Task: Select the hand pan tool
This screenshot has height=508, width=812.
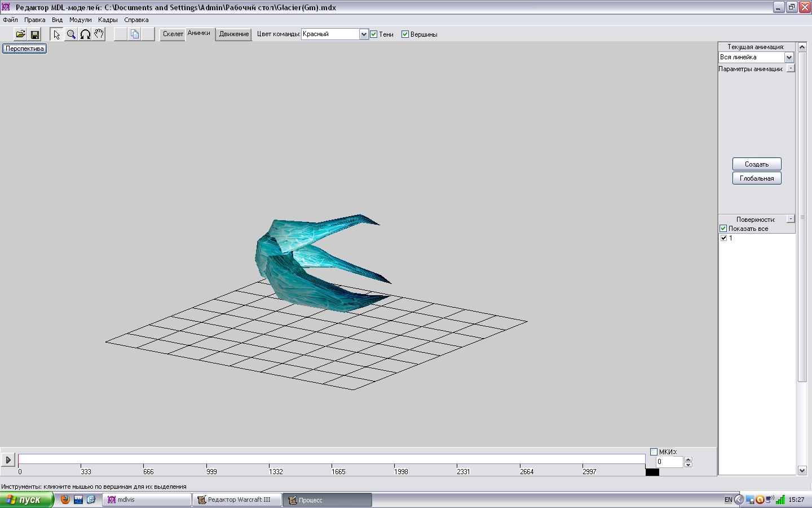Action: (99, 34)
